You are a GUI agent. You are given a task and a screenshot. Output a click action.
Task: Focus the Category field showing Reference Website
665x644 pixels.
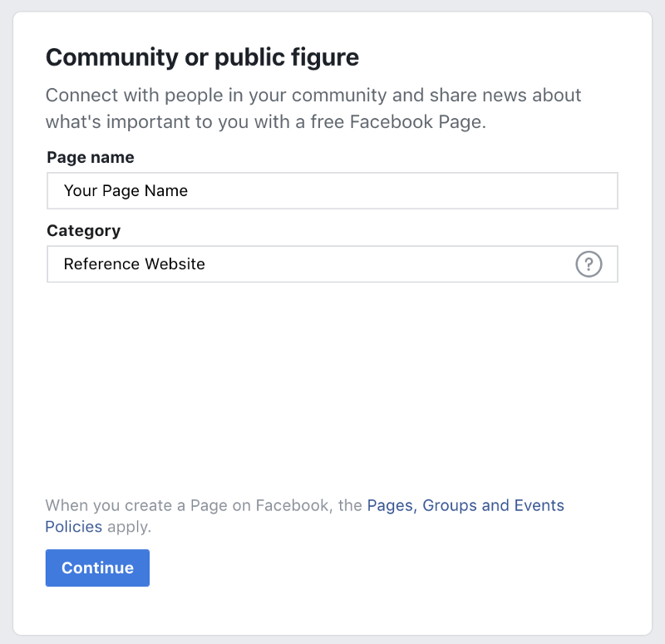(308, 264)
